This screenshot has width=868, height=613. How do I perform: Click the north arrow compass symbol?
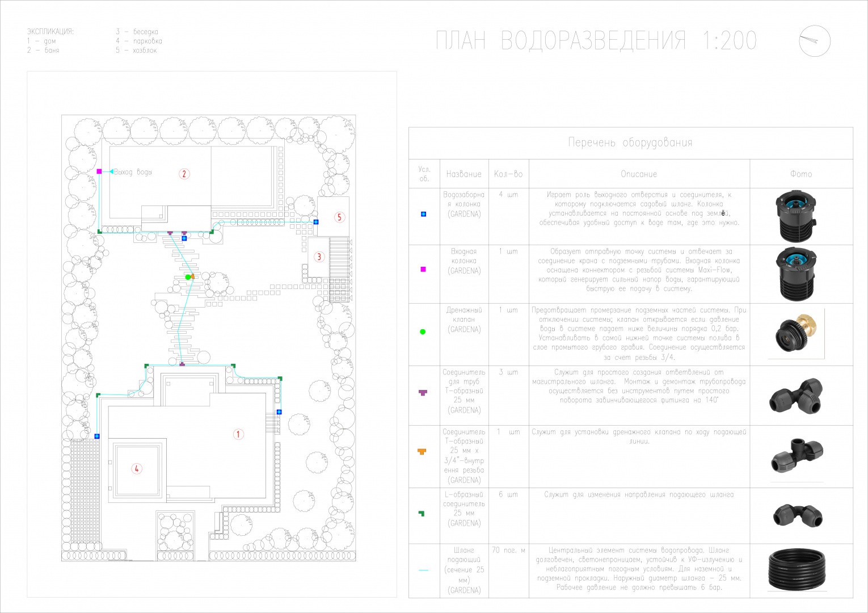(815, 41)
